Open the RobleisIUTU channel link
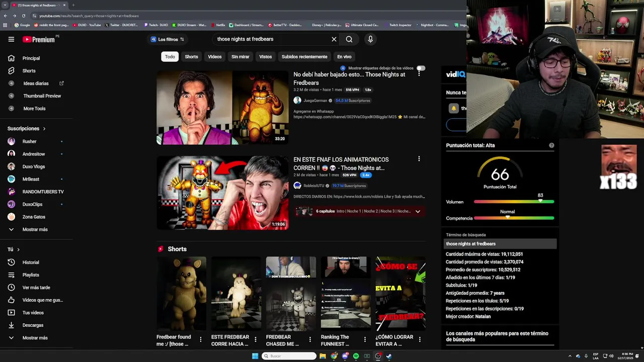Viewport: 644px width, 362px height. [x=313, y=186]
